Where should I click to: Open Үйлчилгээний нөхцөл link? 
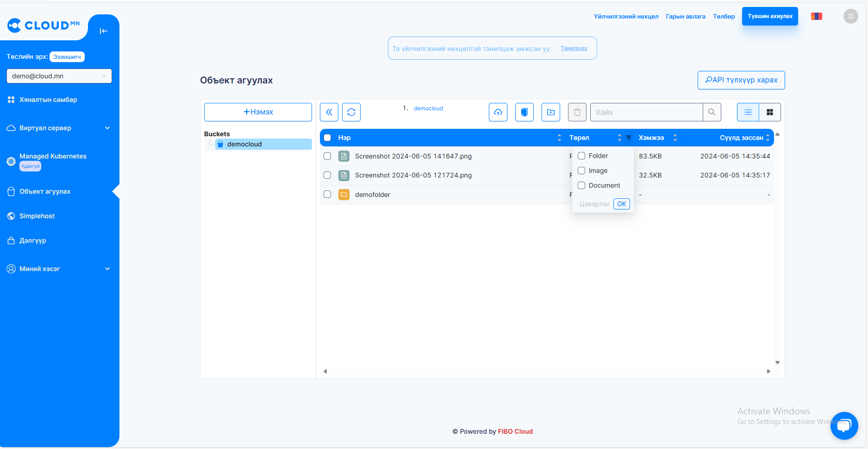point(626,16)
